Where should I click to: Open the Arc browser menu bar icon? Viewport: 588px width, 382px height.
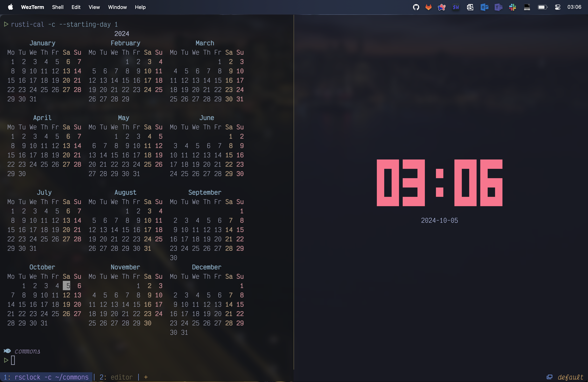[442, 7]
